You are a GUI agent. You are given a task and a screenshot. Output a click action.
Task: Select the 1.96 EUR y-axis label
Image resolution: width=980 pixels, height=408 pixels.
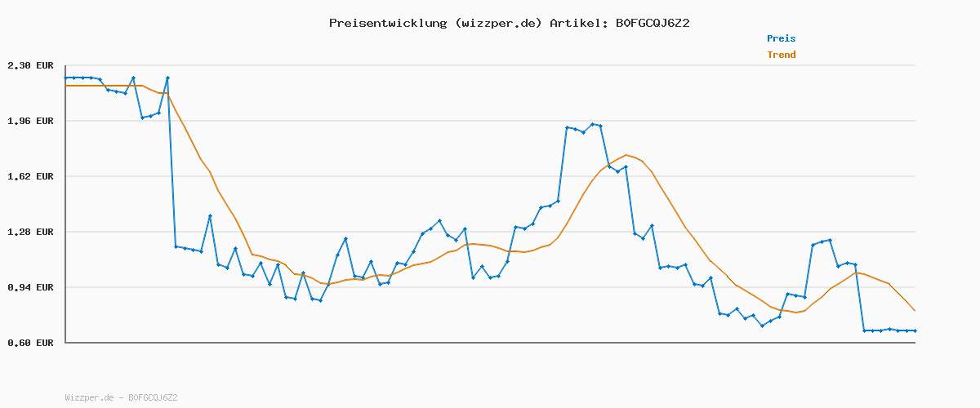pyautogui.click(x=30, y=121)
